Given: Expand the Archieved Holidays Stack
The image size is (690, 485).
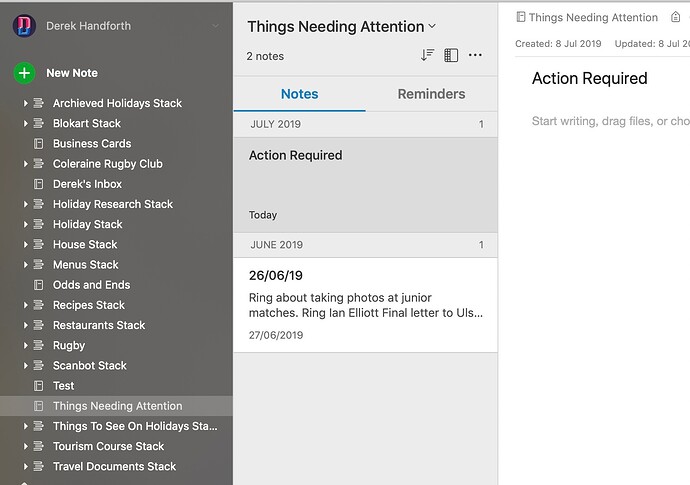Looking at the screenshot, I should pos(25,103).
